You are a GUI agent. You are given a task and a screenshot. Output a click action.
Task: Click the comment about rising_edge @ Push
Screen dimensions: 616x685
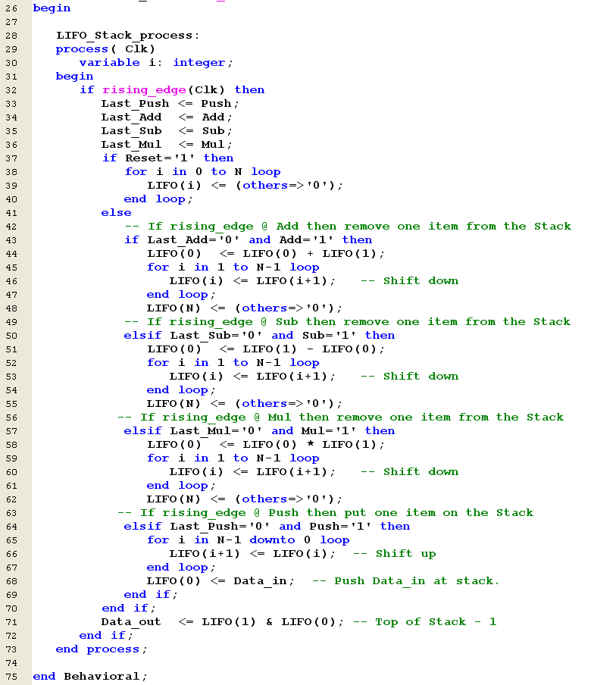[326, 512]
